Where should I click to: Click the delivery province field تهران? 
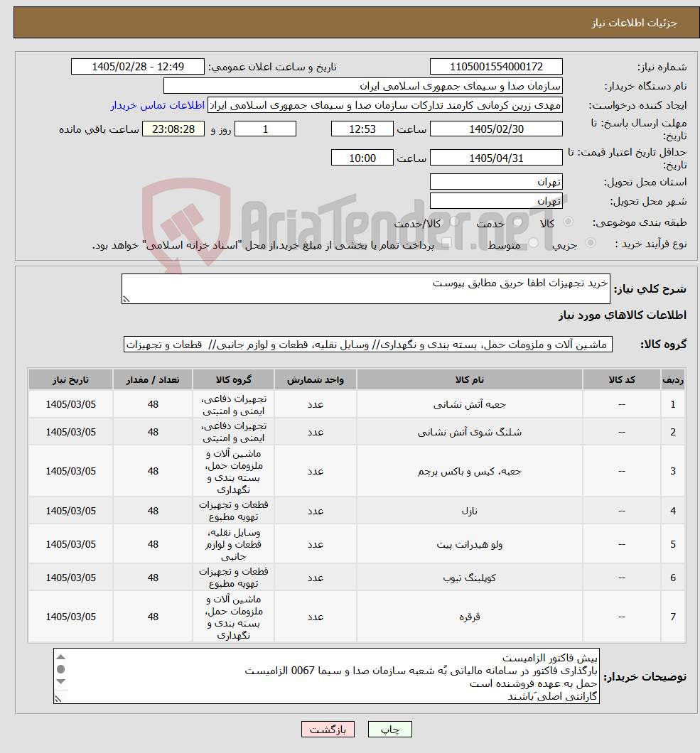[496, 182]
